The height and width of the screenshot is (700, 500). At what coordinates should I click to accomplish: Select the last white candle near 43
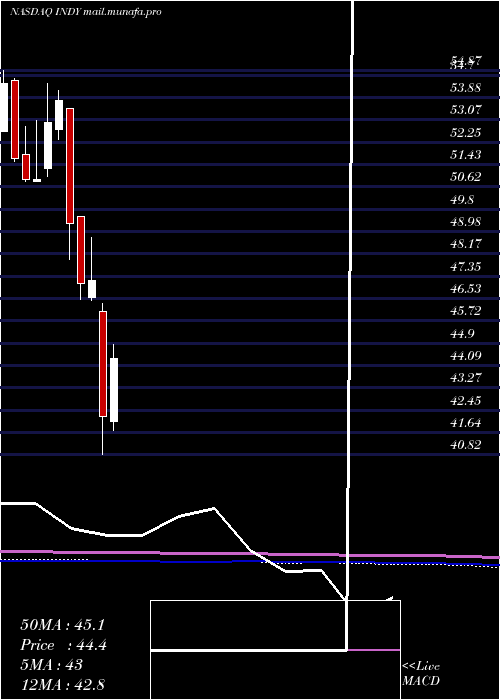[114, 390]
